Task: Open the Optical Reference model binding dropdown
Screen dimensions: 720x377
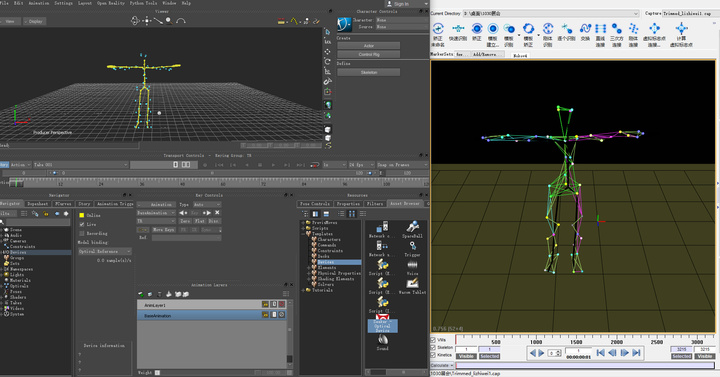Action: click(x=105, y=251)
